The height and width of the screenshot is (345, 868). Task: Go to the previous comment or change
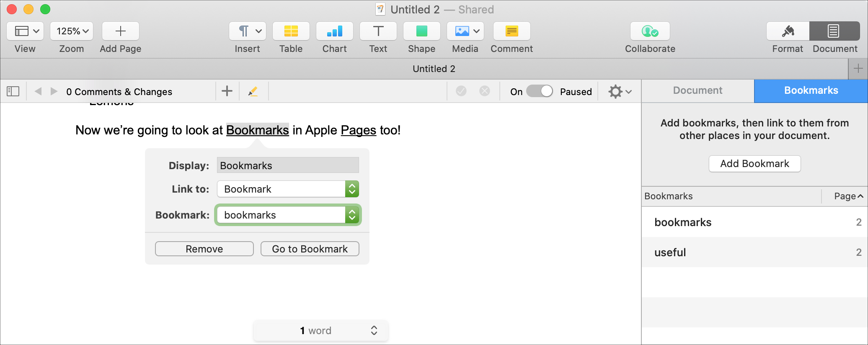38,91
